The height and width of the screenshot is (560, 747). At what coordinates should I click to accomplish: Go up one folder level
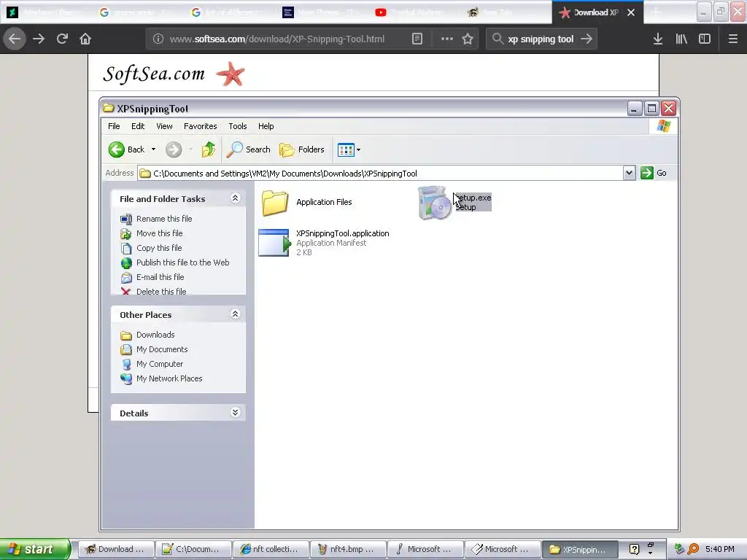click(x=208, y=149)
